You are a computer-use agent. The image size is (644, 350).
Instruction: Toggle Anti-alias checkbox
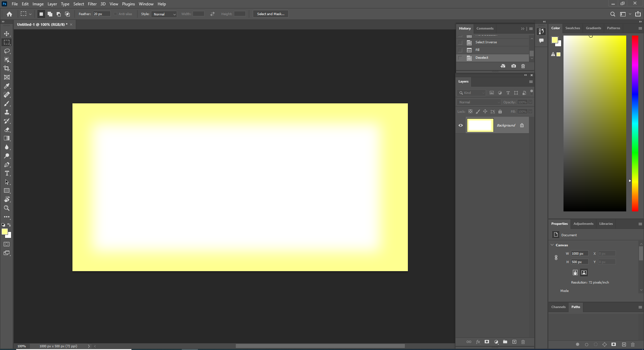[115, 14]
